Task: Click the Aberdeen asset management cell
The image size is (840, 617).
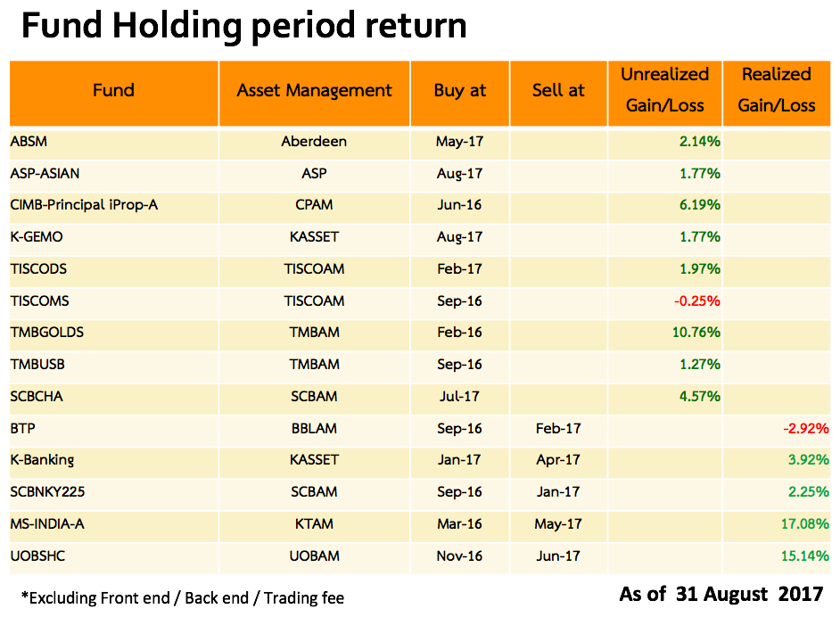Action: point(314,141)
